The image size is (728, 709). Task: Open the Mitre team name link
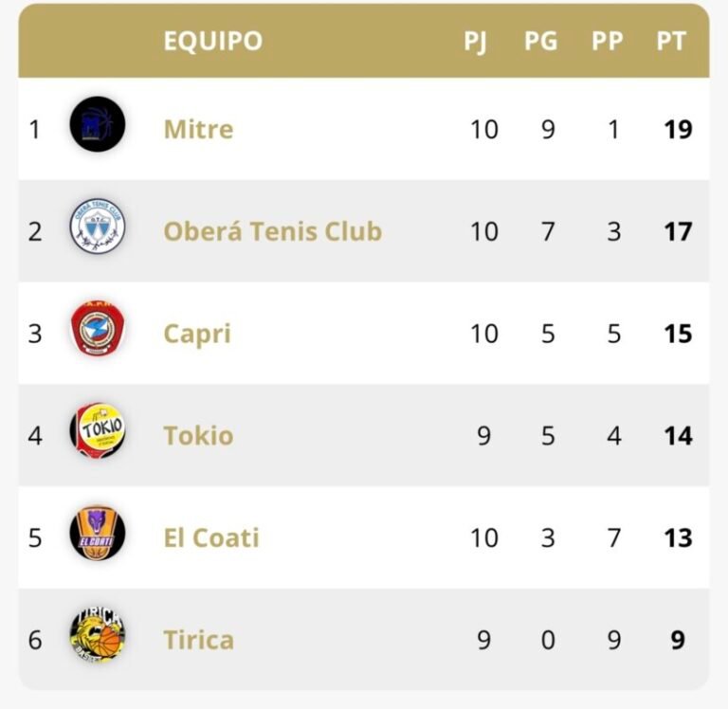(x=198, y=129)
